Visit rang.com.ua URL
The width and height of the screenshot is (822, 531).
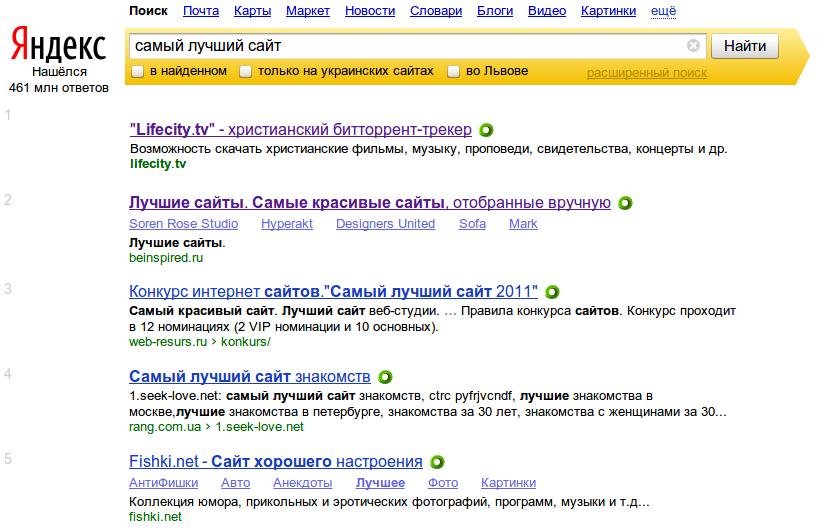[165, 427]
